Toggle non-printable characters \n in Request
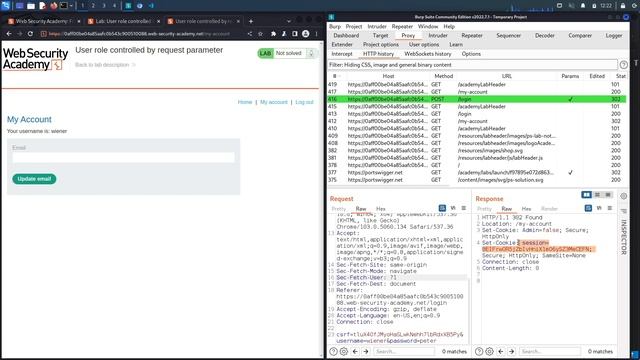The height and width of the screenshot is (360, 640). click(x=453, y=208)
